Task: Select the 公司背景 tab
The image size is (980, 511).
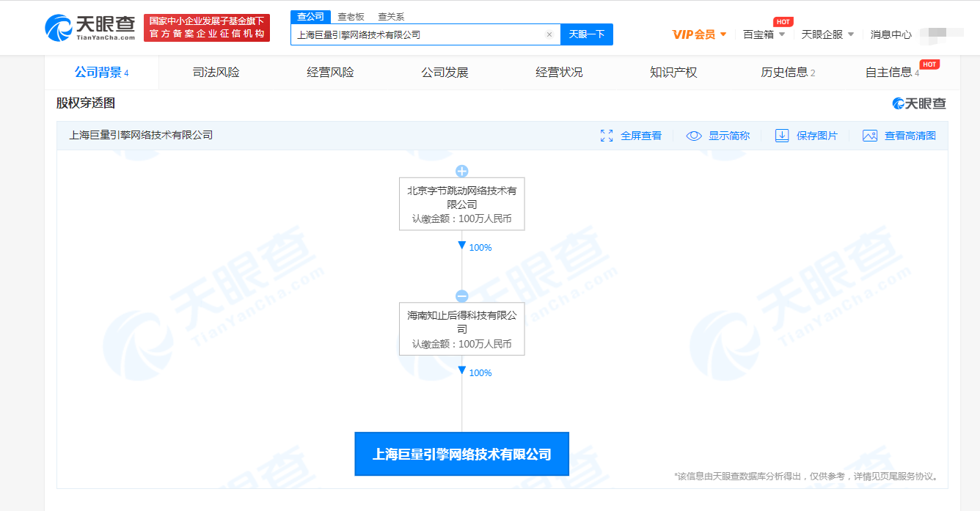Action: 102,73
